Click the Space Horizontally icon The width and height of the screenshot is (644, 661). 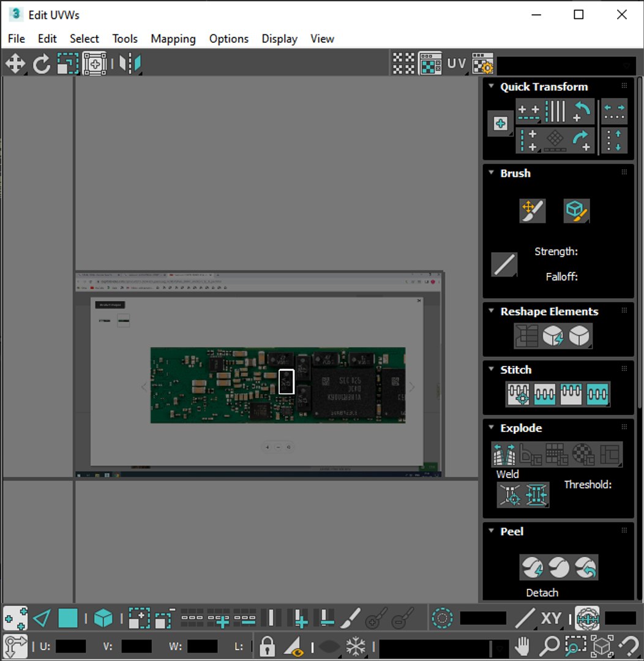pos(614,112)
